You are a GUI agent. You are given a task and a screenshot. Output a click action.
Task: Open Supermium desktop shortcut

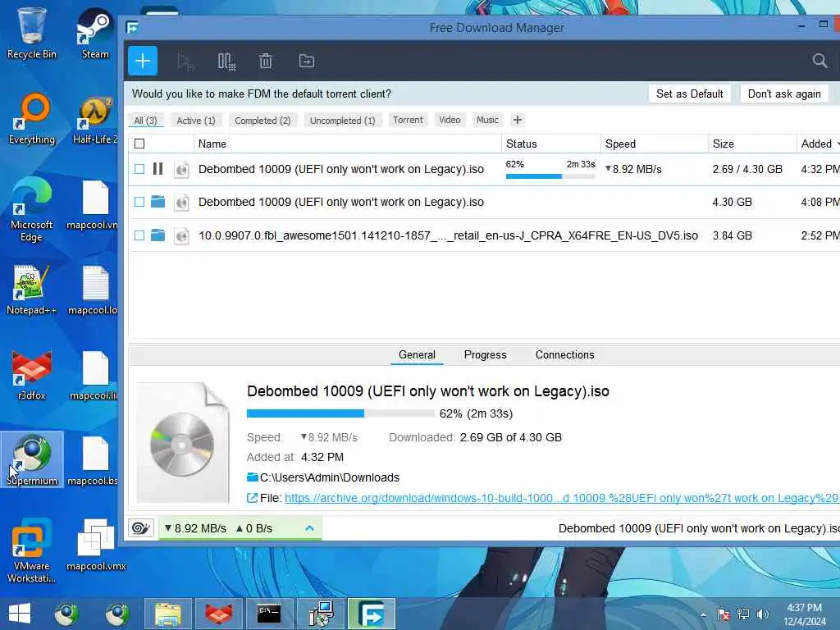[x=32, y=459]
